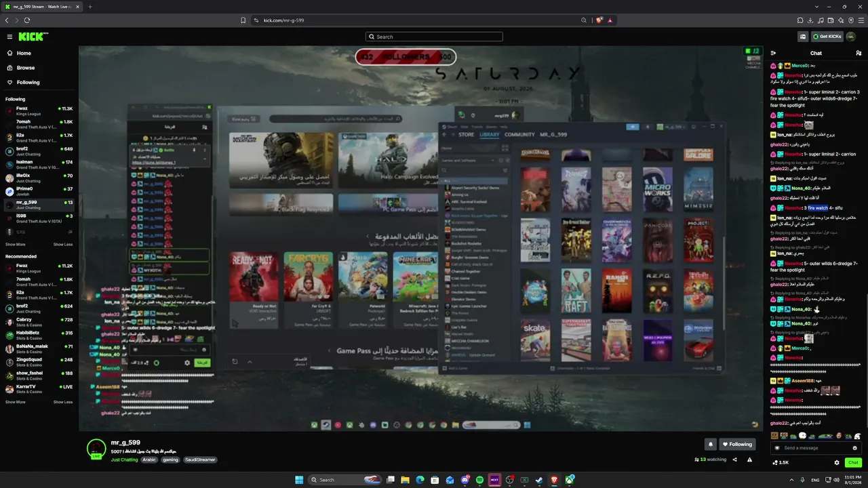Report the stream with warning icon
Screen dimensions: 868x488
click(749, 460)
